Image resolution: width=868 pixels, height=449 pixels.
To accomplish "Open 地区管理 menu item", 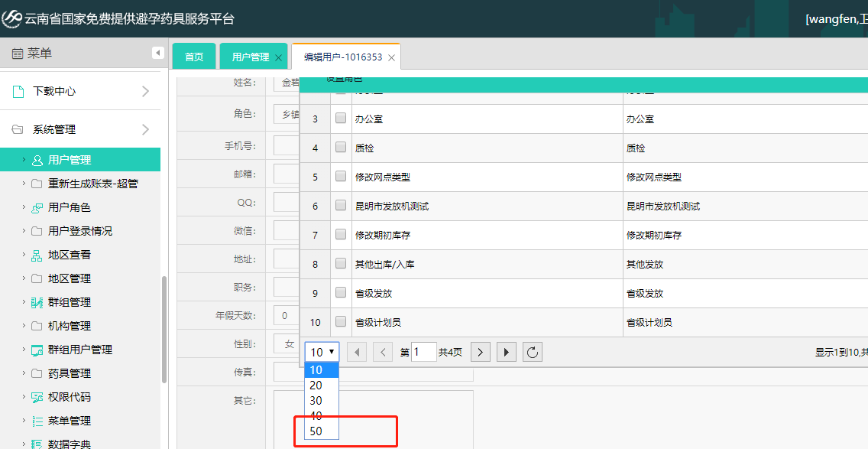I will tap(80, 278).
